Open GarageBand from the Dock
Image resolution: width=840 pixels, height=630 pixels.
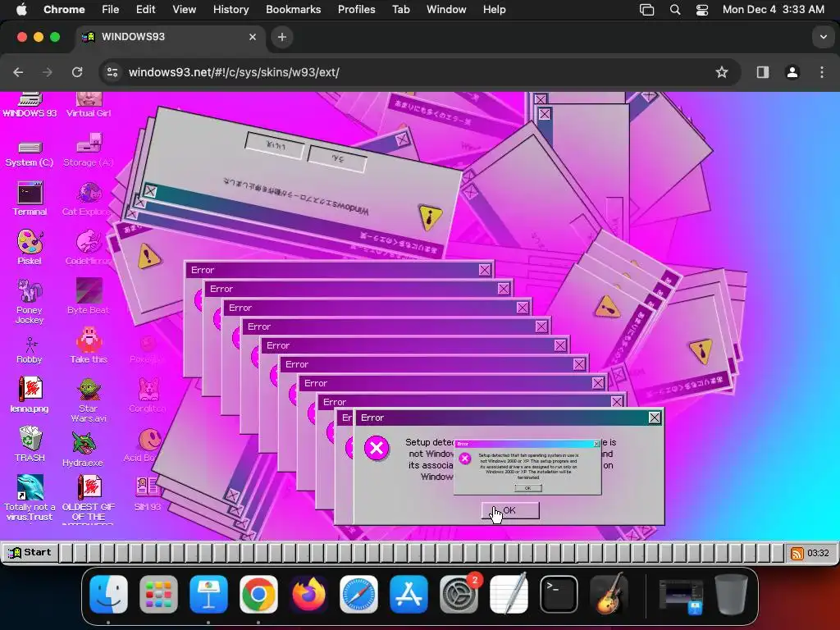tap(609, 594)
